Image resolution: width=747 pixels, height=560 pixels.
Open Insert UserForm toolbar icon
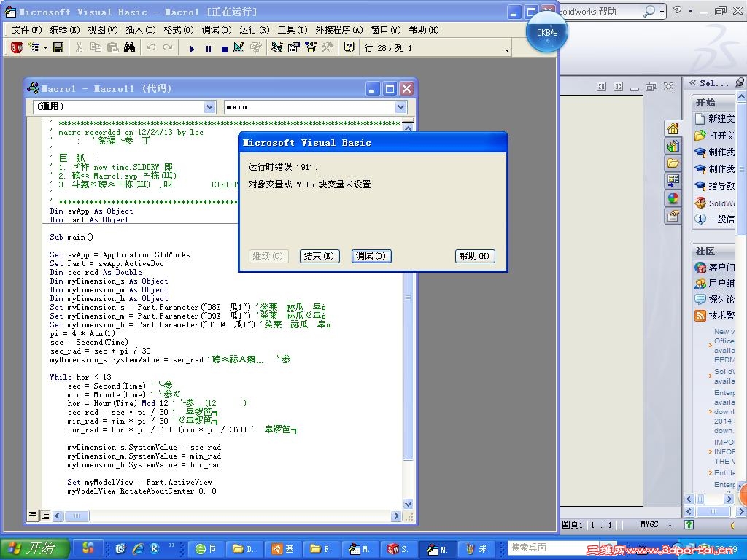click(34, 47)
